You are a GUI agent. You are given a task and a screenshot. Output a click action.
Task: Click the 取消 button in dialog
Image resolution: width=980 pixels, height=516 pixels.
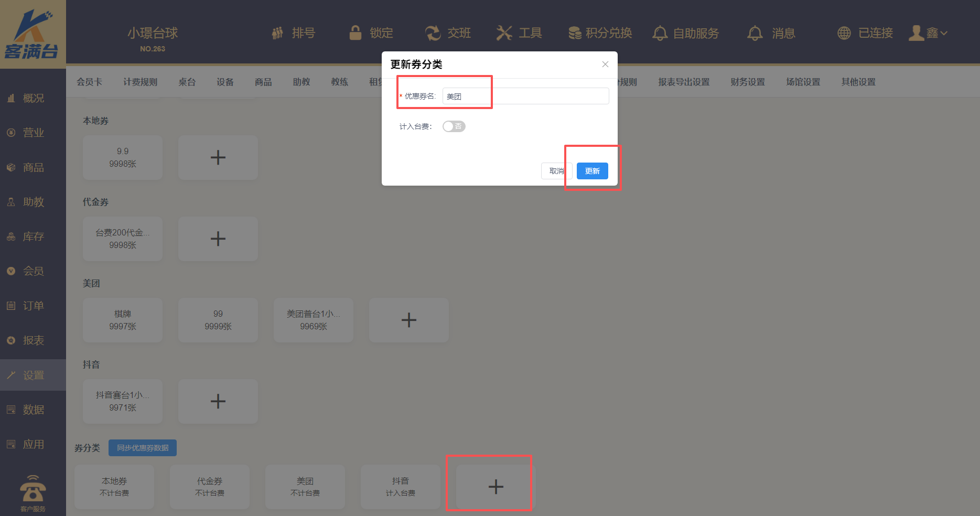tap(556, 171)
